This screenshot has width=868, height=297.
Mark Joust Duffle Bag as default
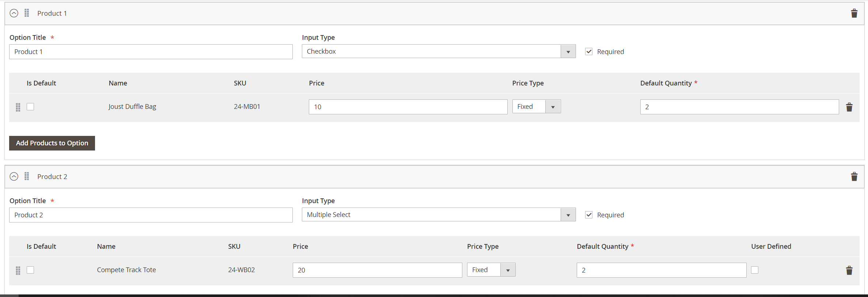(x=30, y=107)
